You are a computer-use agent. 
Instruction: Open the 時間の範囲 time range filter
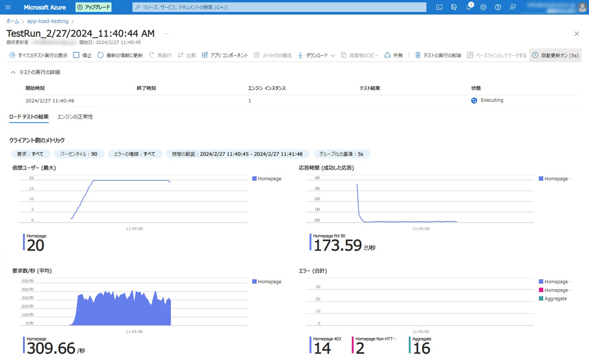click(x=237, y=154)
